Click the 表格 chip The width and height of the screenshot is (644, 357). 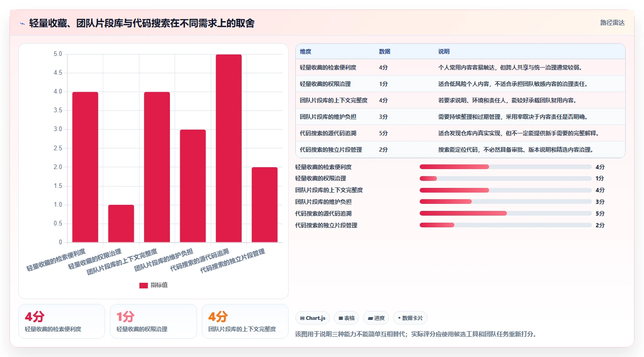346,318
